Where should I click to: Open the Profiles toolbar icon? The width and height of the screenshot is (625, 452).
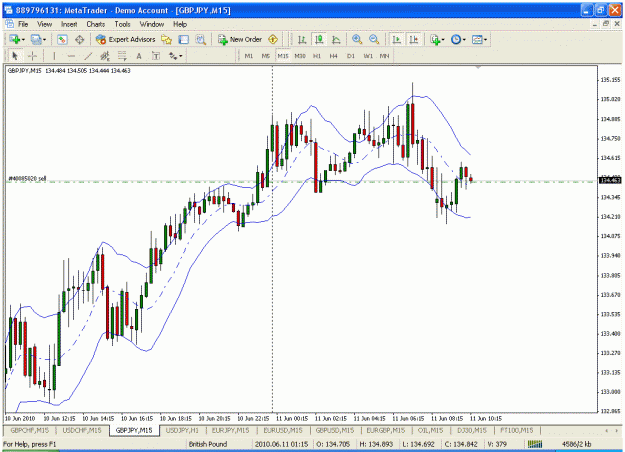36,39
